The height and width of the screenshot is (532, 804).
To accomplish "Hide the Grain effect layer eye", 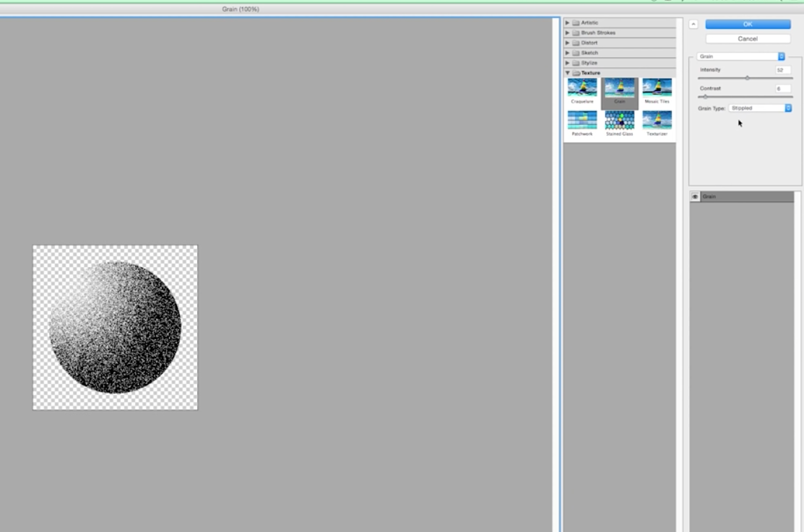I will point(695,197).
